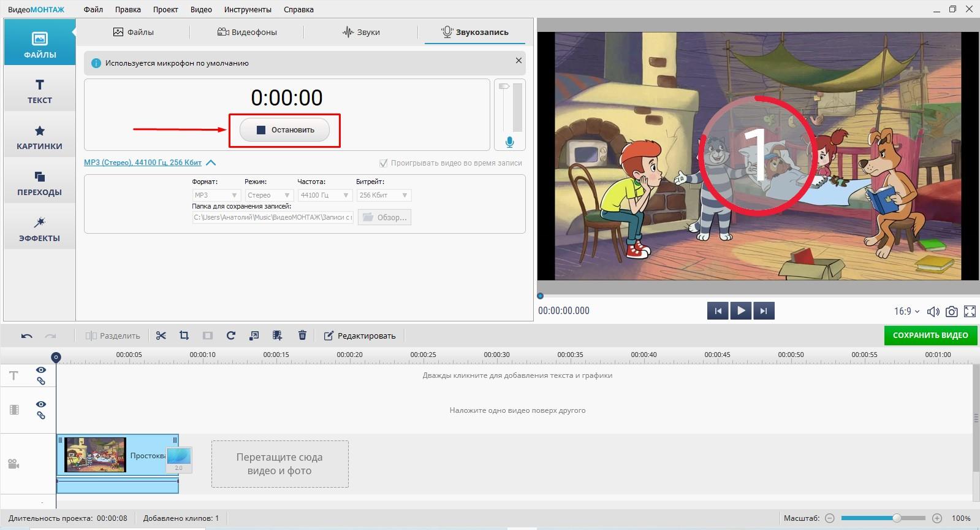Toggle preview volume speaker icon
This screenshot has width=980, height=530.
click(x=933, y=312)
